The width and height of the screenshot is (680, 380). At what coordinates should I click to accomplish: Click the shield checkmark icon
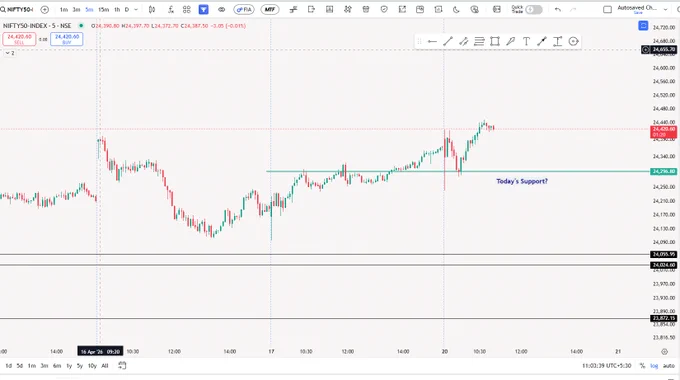coord(384,10)
